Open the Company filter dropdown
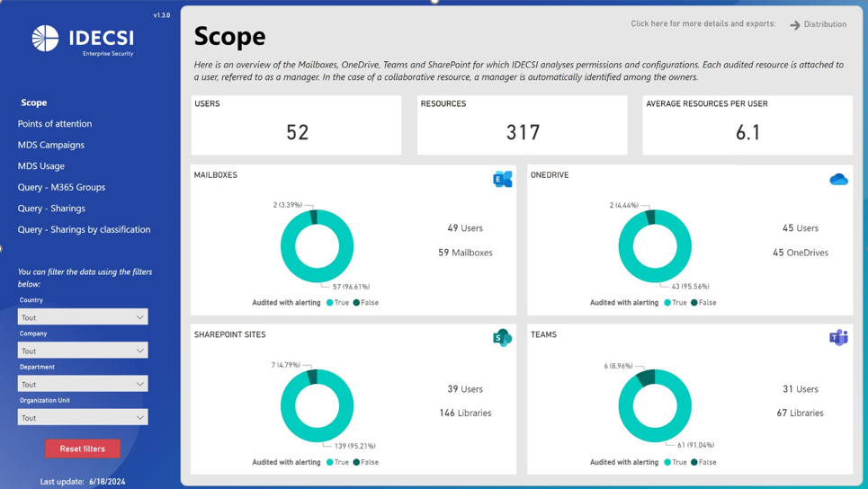868x489 pixels. (83, 351)
